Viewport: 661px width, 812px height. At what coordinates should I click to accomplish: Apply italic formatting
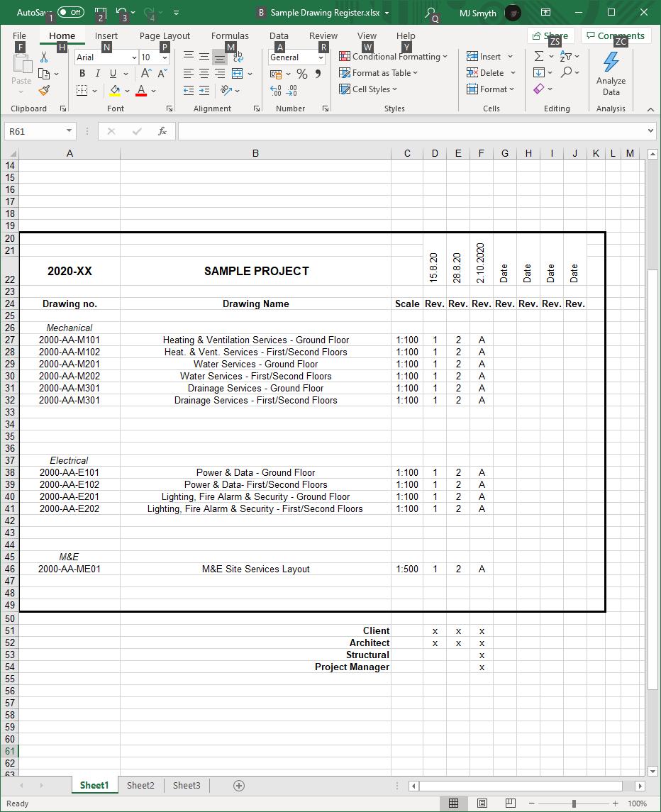tap(97, 73)
